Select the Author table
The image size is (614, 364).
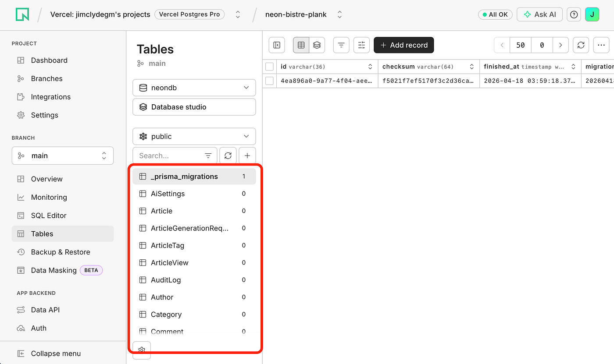coord(194,297)
